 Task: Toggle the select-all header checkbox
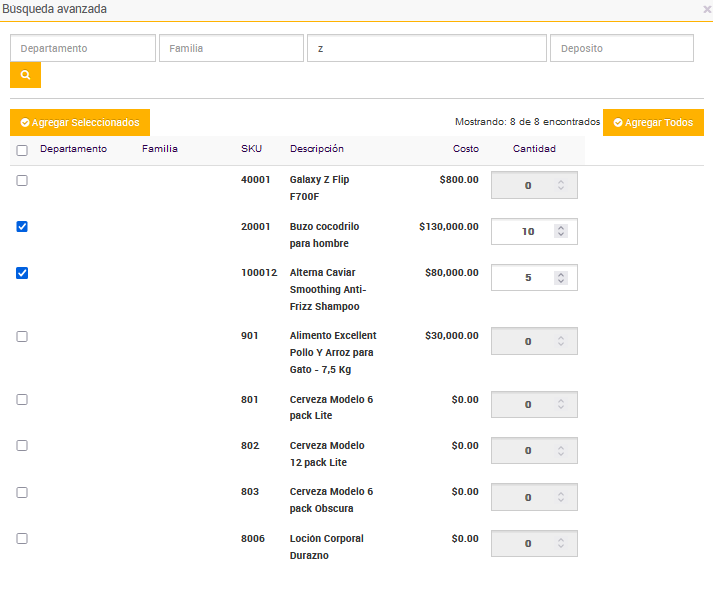pos(22,150)
